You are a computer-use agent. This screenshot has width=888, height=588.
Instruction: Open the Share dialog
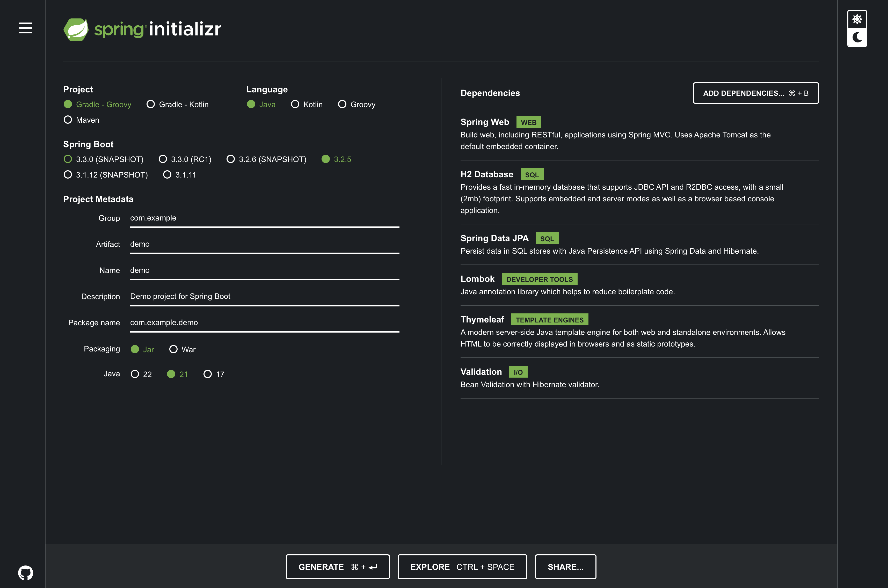pyautogui.click(x=565, y=567)
